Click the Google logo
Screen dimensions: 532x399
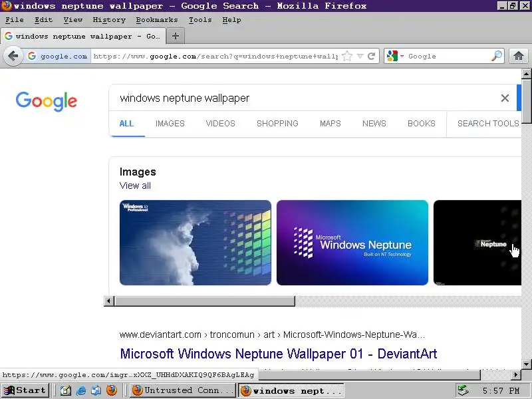pos(47,101)
